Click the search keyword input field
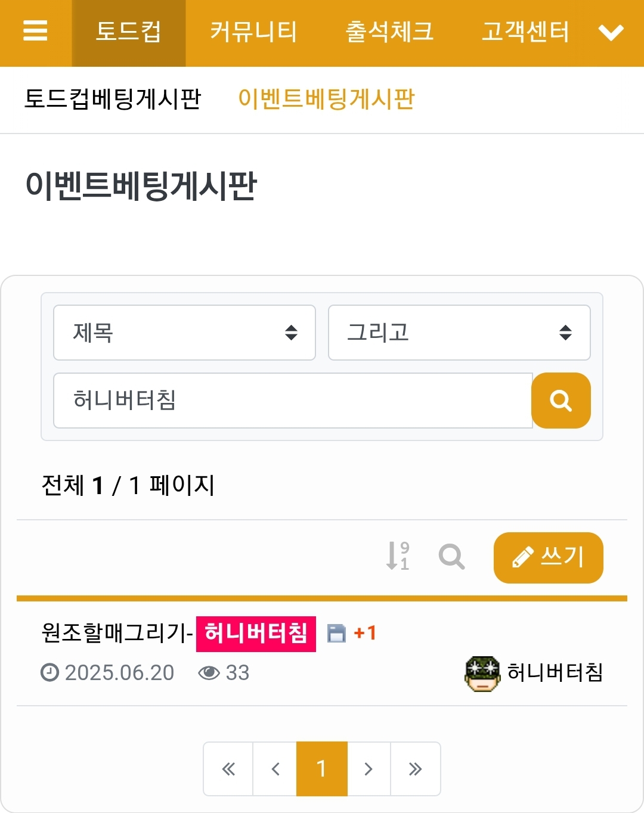The image size is (644, 813). click(x=292, y=401)
